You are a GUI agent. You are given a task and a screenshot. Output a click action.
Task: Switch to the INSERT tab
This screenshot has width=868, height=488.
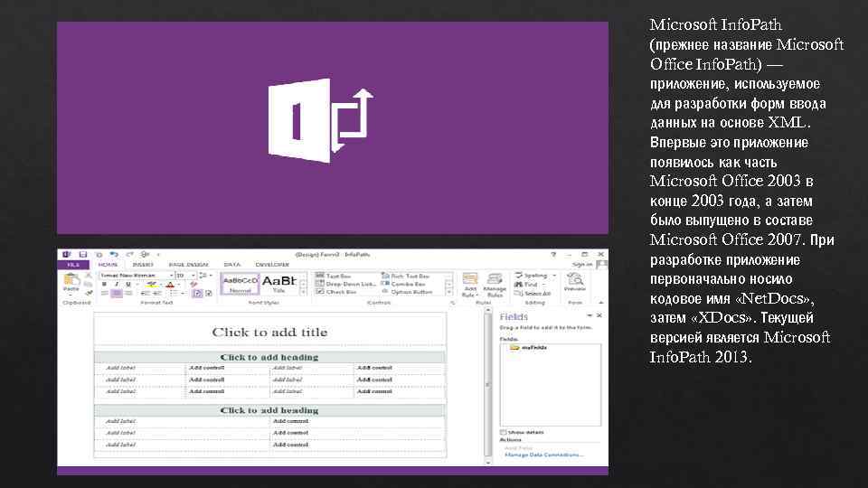point(142,265)
